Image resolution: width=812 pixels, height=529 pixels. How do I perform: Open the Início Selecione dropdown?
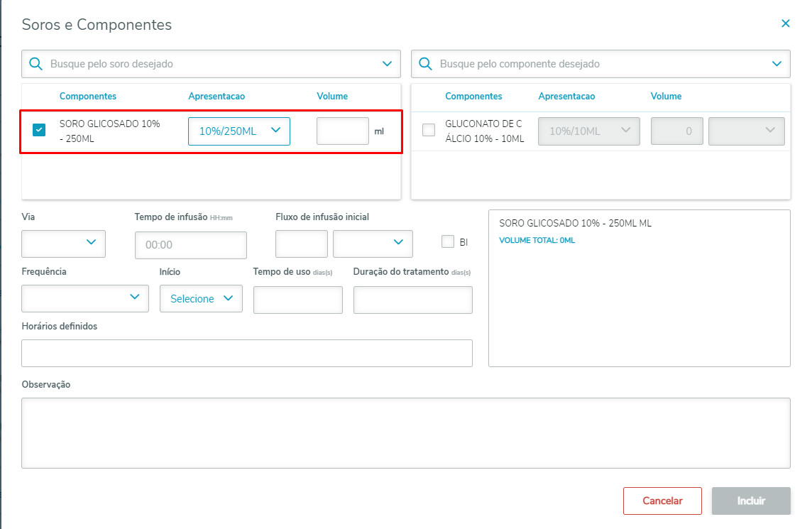click(x=202, y=298)
